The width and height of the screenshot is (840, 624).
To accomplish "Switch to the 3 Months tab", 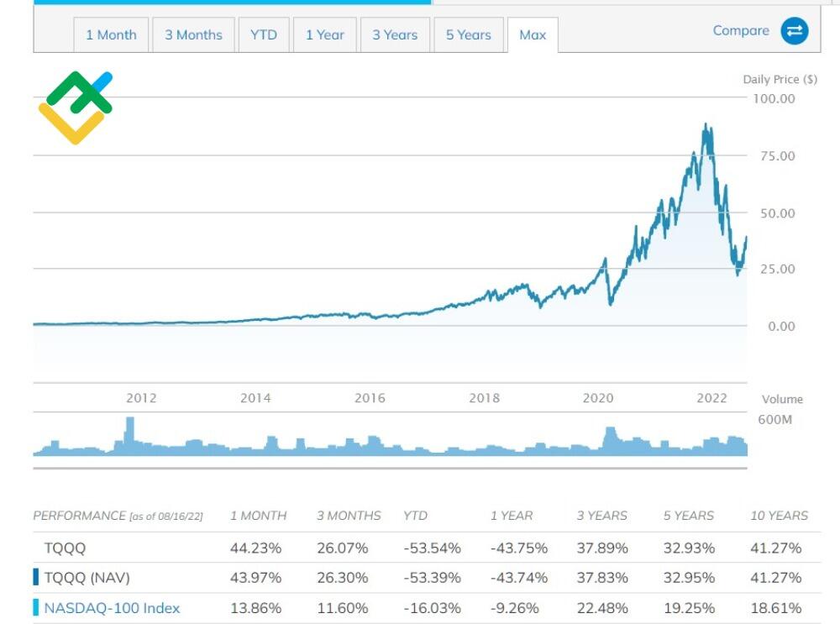I will coord(193,34).
